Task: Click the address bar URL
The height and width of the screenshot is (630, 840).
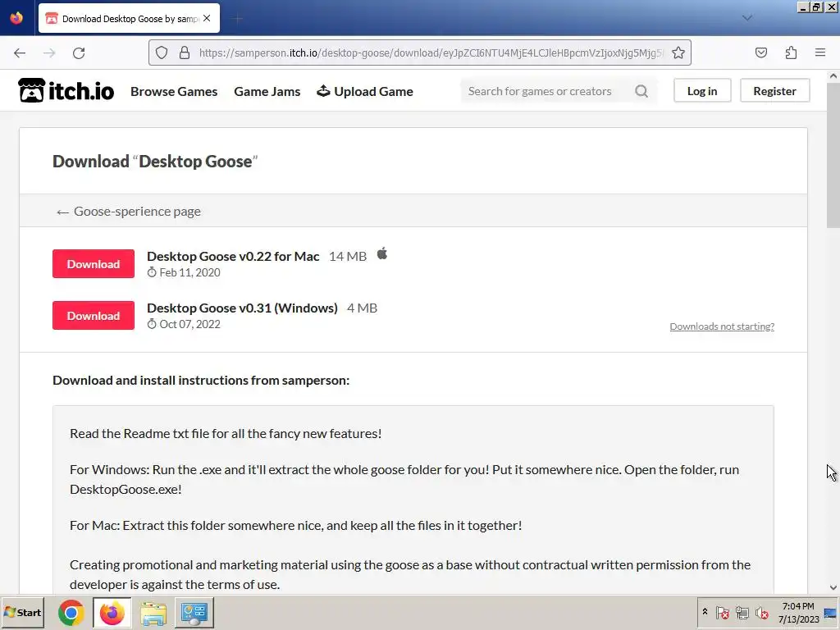Action: 431,52
